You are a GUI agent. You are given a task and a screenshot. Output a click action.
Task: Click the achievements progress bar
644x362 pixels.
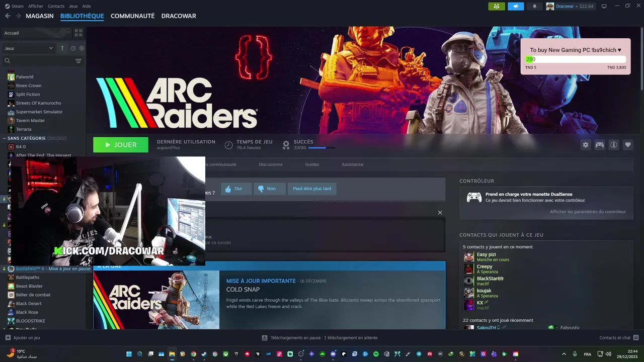(x=321, y=148)
